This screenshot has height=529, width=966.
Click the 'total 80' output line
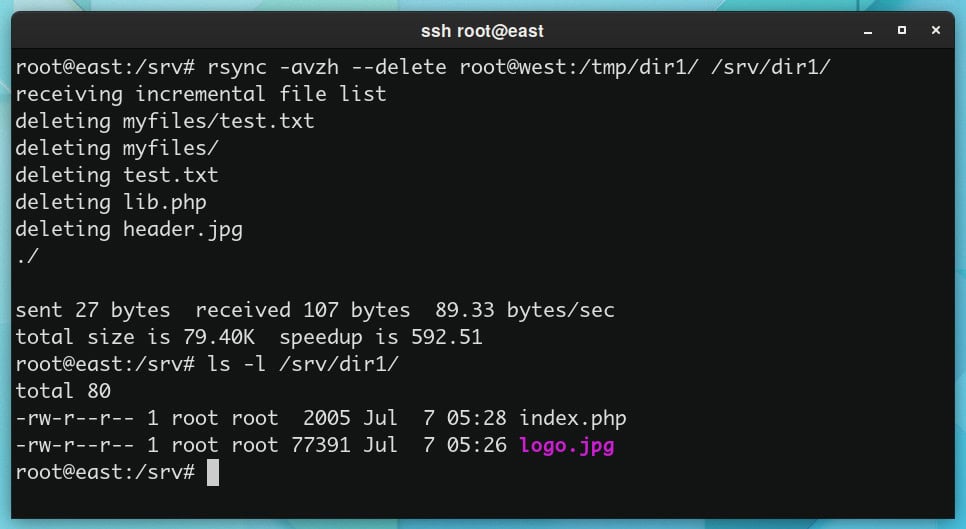63,391
